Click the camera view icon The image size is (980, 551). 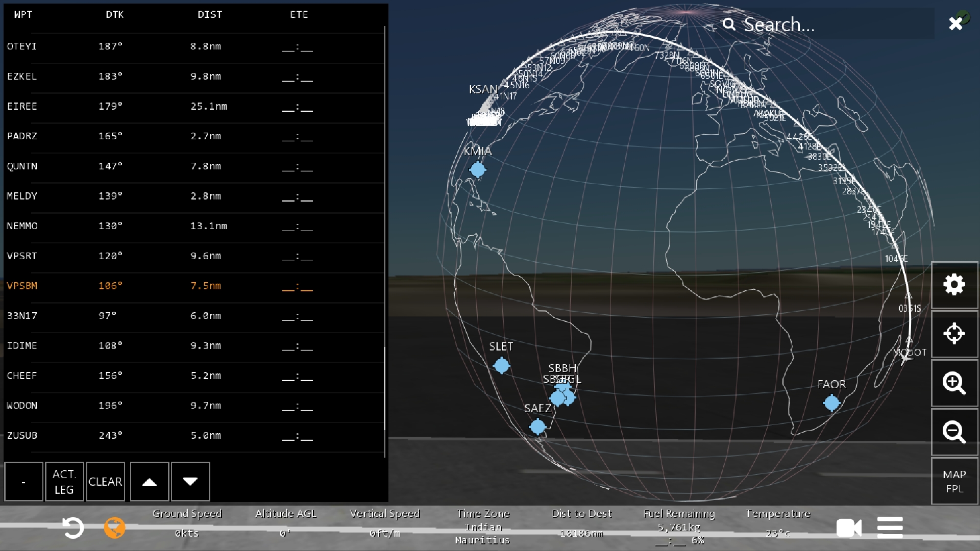click(x=849, y=528)
